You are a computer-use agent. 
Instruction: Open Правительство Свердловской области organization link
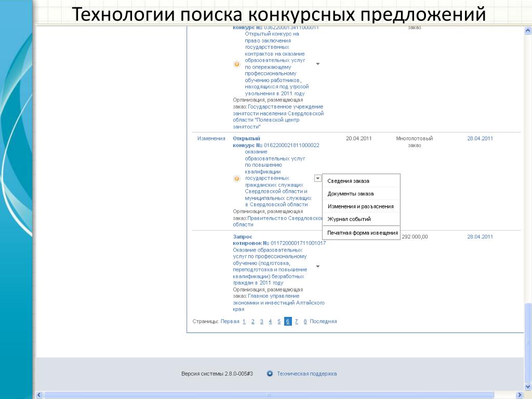pyautogui.click(x=277, y=221)
